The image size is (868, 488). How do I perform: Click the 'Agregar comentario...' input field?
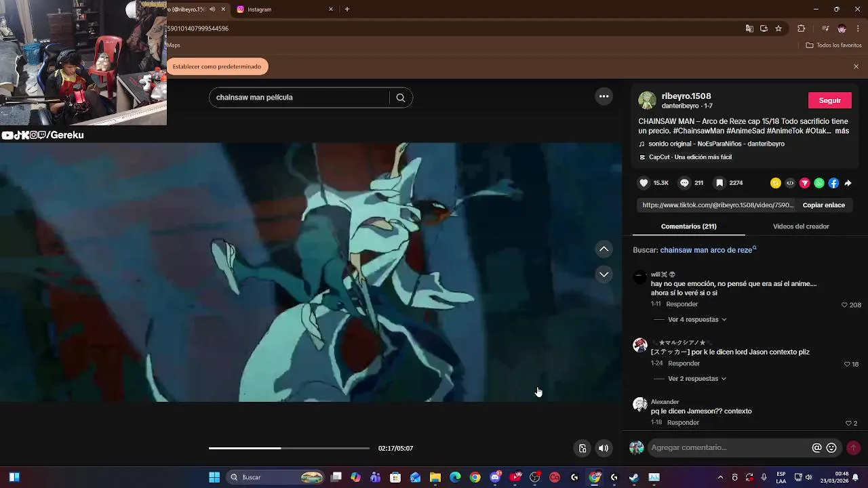(730, 448)
